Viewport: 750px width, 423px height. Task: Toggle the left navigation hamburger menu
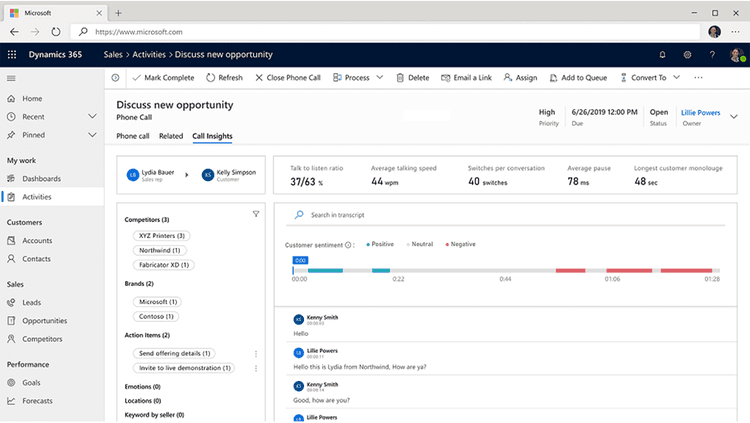(x=11, y=78)
